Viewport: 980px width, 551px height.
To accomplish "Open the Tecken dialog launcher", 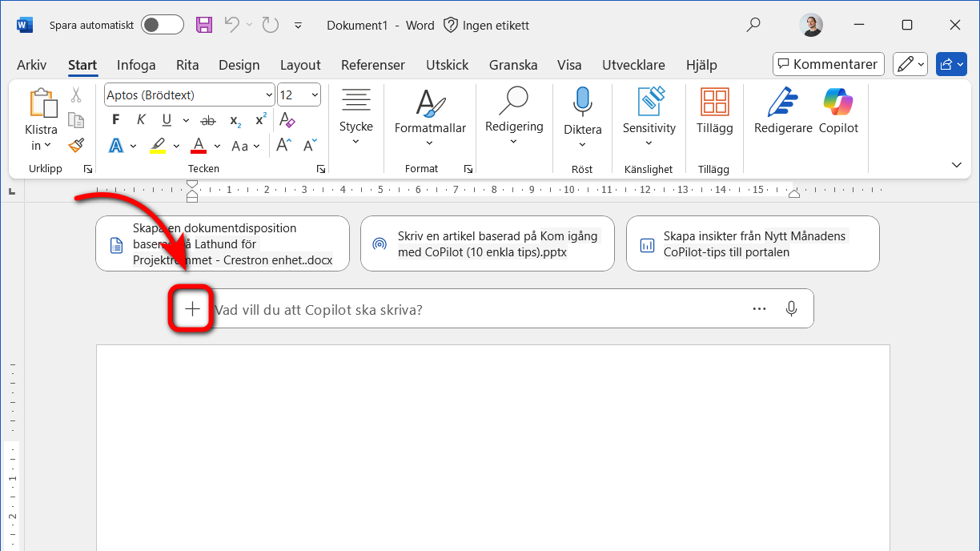I will 321,169.
